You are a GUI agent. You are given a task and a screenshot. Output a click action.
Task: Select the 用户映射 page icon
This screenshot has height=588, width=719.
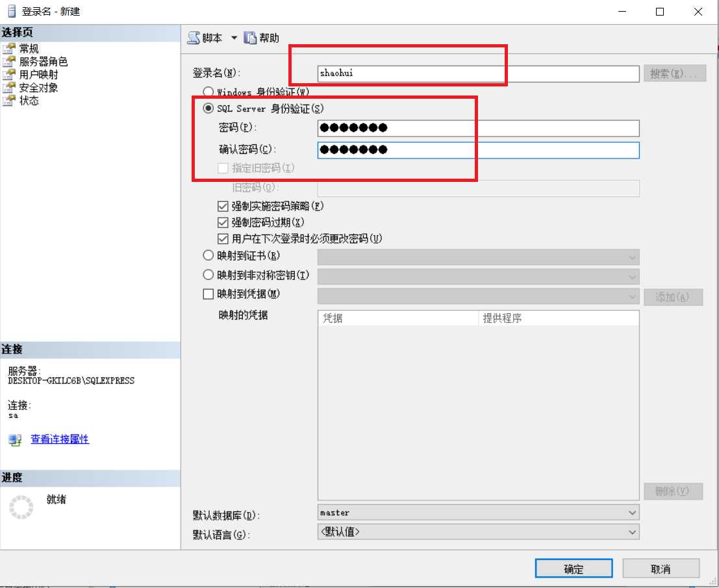[x=8, y=74]
